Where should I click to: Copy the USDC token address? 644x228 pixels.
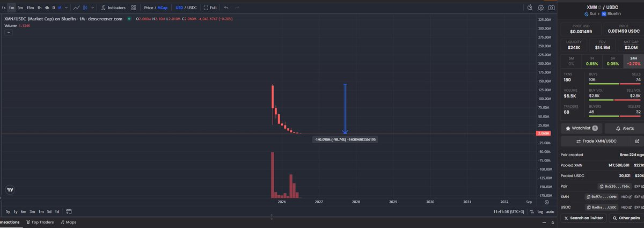tap(602, 207)
